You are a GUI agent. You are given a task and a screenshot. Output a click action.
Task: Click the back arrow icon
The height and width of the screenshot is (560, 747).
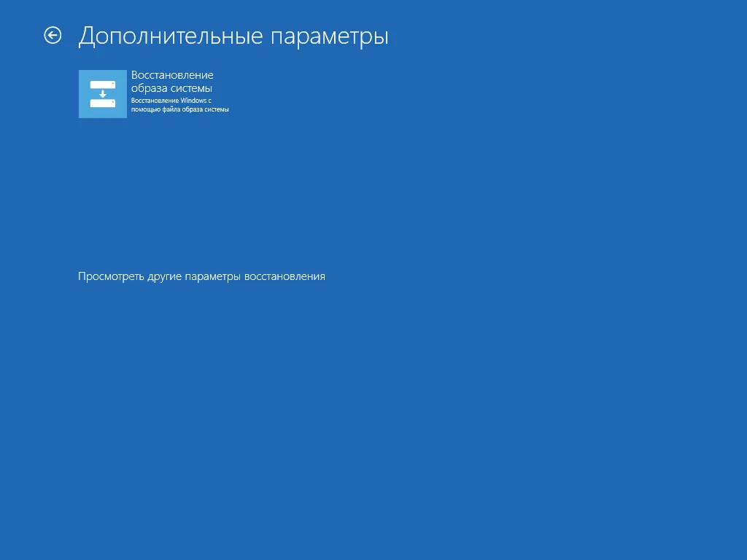[x=53, y=36]
